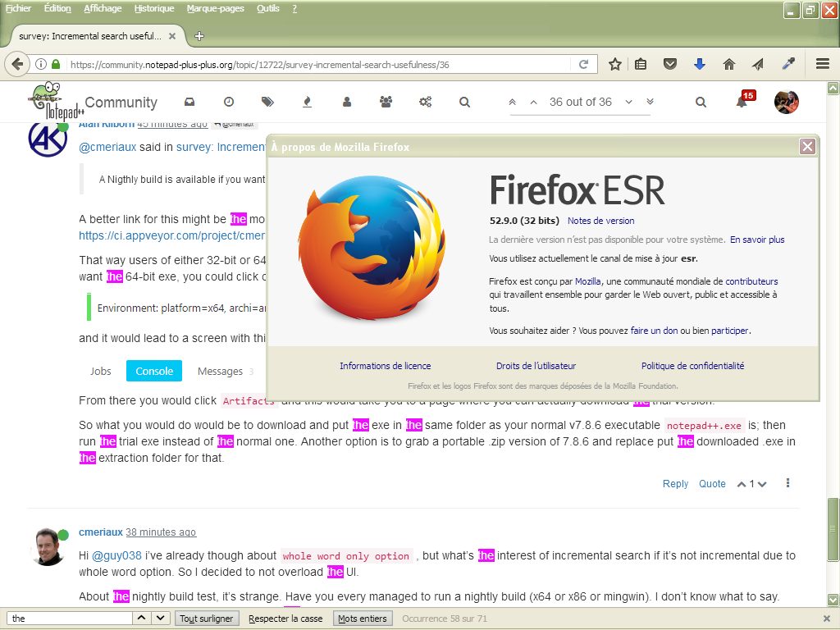Reload the page with the refresh icon
This screenshot has height=630, width=840.
584,64
